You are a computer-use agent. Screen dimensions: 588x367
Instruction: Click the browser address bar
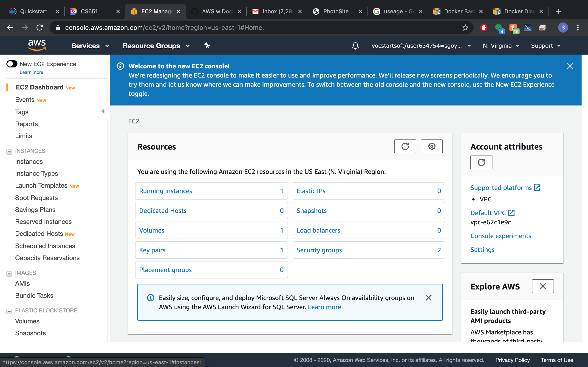[x=260, y=28]
